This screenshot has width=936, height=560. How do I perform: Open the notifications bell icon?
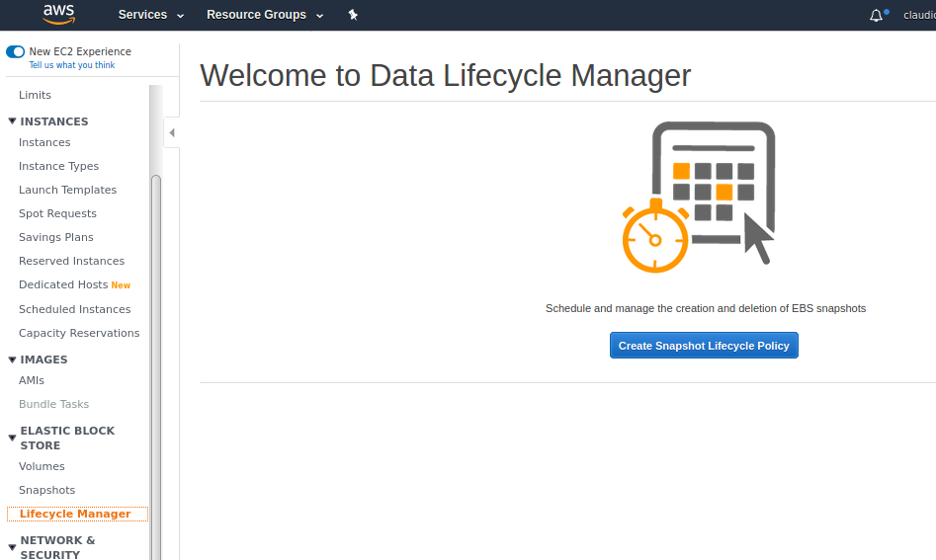[876, 16]
